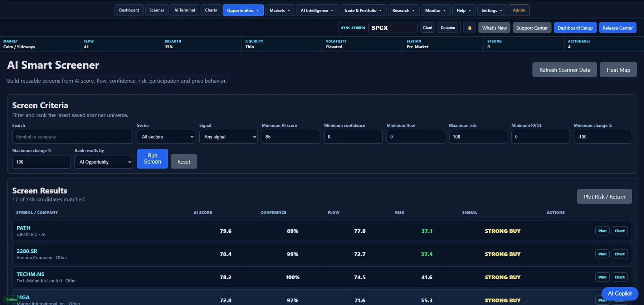Open Rank results by dropdown
This screenshot has width=644, height=305.
coord(103,162)
